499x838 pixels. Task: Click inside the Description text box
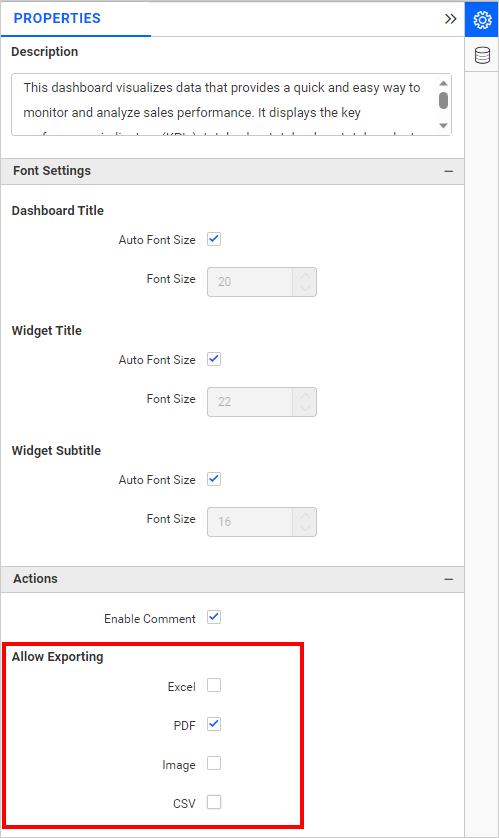click(x=224, y=104)
